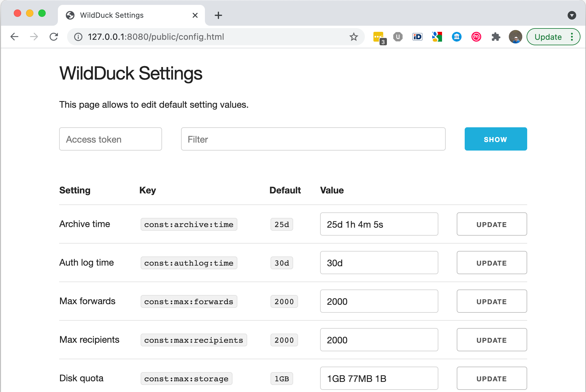Image resolution: width=586 pixels, height=392 pixels.
Task: Click the Access token input field
Action: (x=111, y=139)
